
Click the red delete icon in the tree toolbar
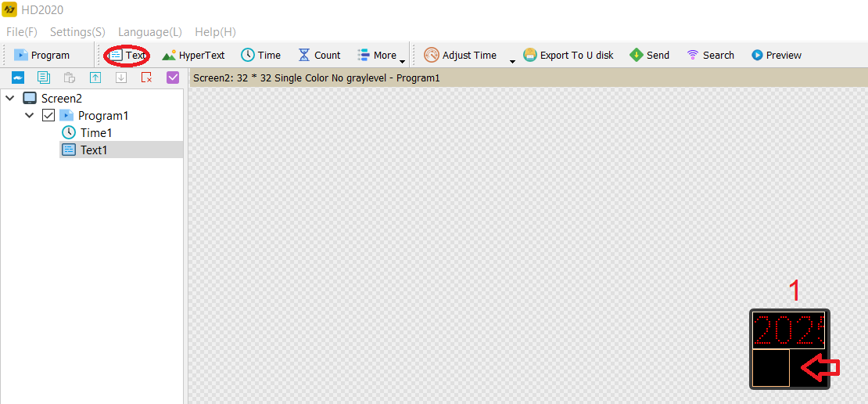[146, 78]
